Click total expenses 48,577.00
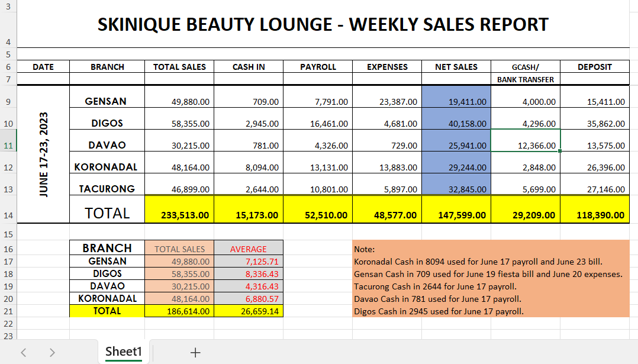This screenshot has width=638, height=364. point(387,210)
